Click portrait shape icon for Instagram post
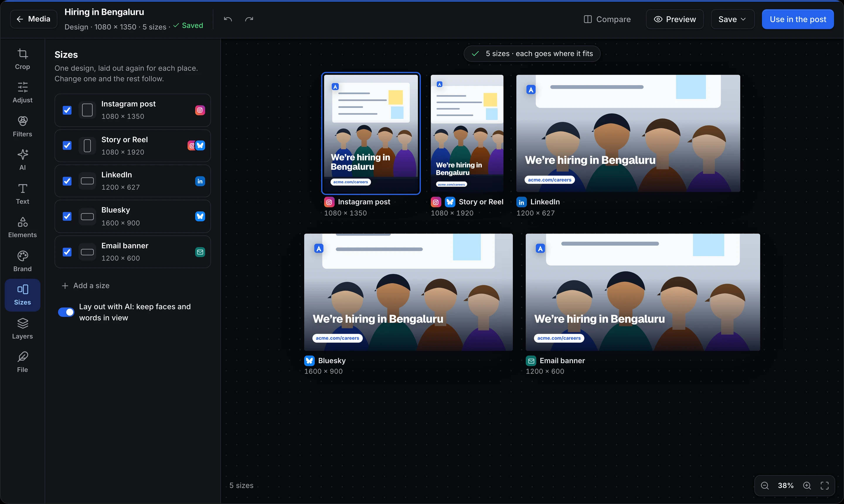Viewport: 844px width, 504px height. [x=87, y=110]
